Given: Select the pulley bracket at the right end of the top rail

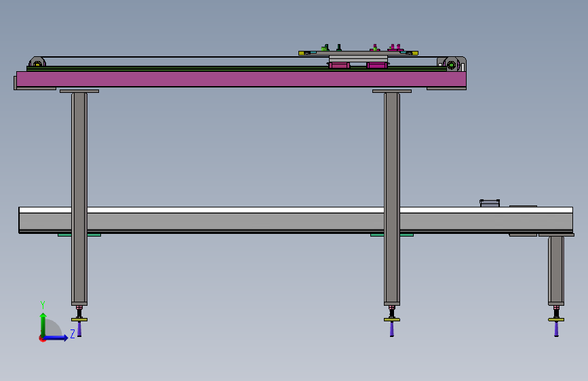Looking at the screenshot, I should pyautogui.click(x=452, y=64).
